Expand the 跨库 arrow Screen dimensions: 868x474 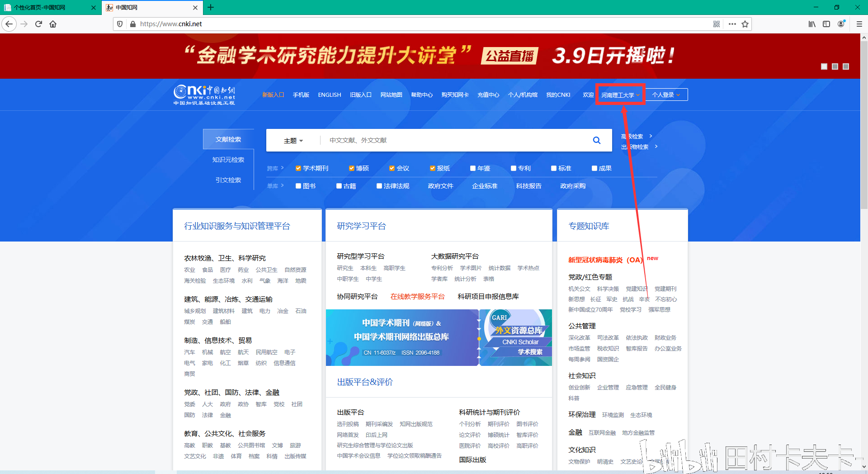[282, 168]
